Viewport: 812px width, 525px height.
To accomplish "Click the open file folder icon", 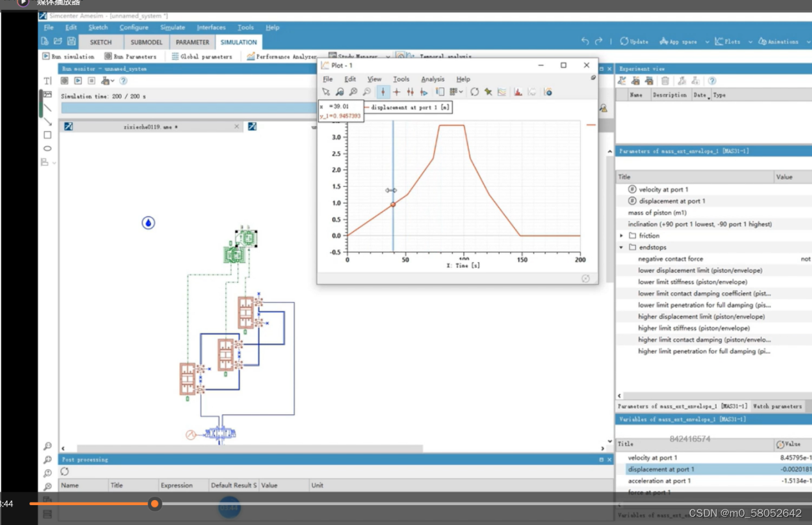I will tap(58, 42).
